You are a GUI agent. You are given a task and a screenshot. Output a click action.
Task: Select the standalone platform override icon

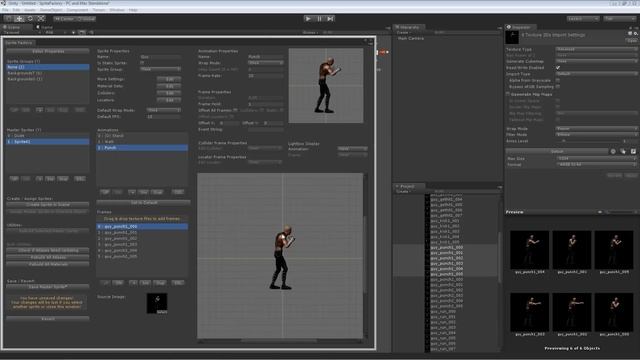point(623,151)
